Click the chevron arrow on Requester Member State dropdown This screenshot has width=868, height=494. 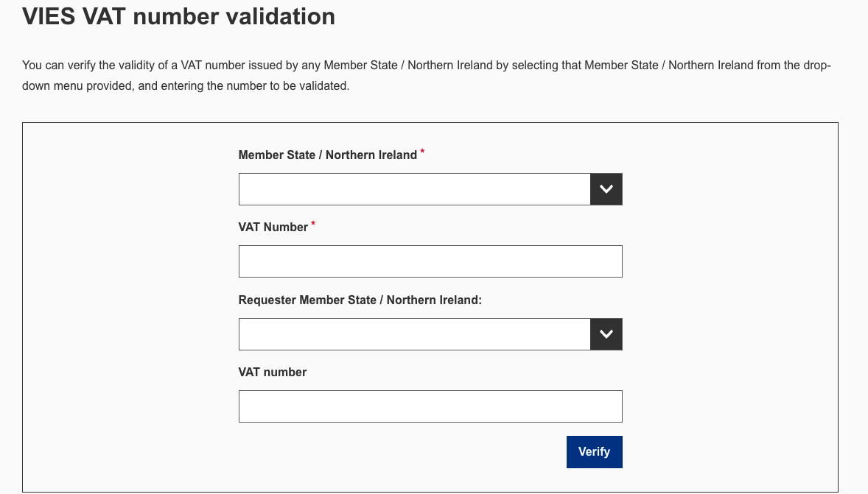click(606, 334)
